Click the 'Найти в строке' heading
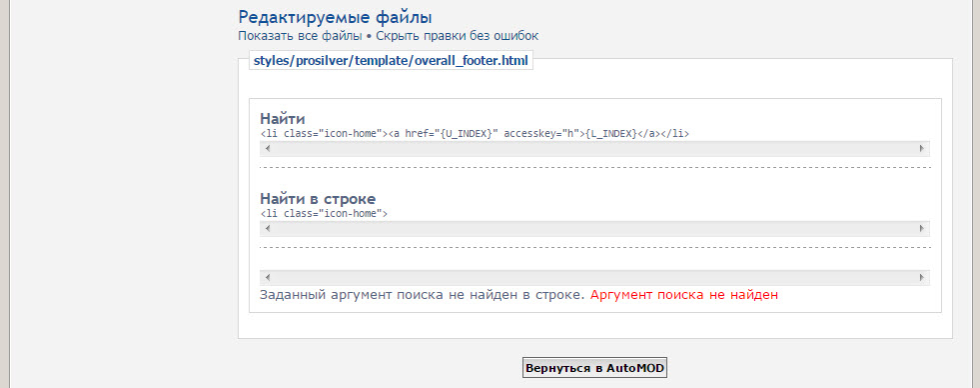The width and height of the screenshot is (980, 388). tap(318, 199)
